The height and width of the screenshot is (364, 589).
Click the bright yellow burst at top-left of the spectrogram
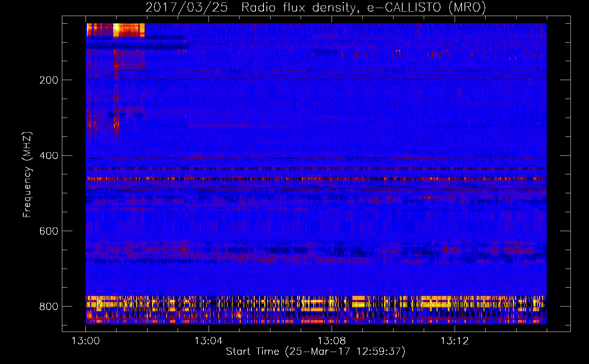(116, 30)
